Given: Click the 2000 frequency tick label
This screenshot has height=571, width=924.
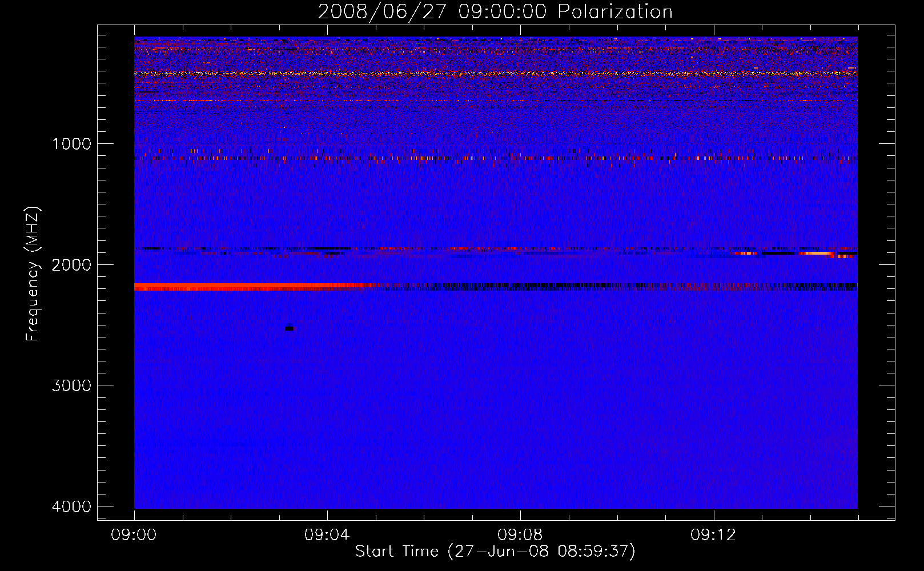Looking at the screenshot, I should point(71,264).
